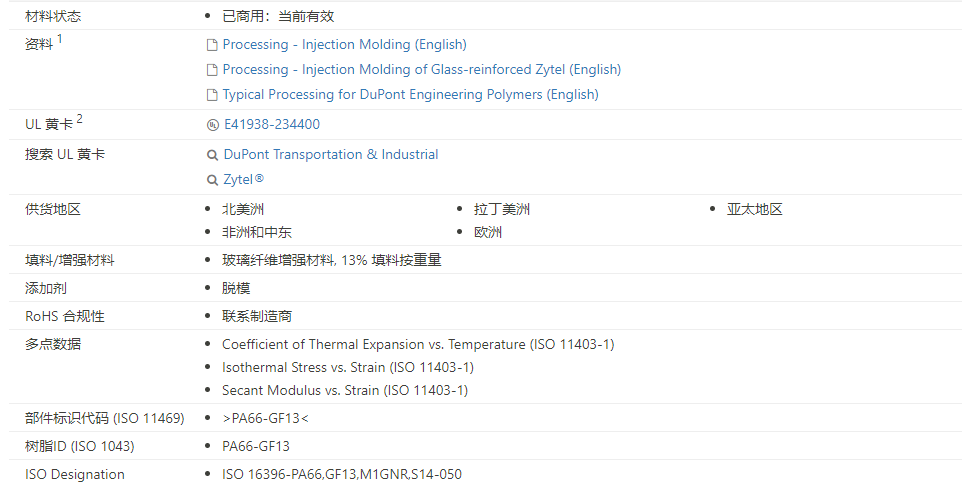Select Isothermal Stress vs. Strain entry
The image size is (962, 487).
click(x=347, y=368)
